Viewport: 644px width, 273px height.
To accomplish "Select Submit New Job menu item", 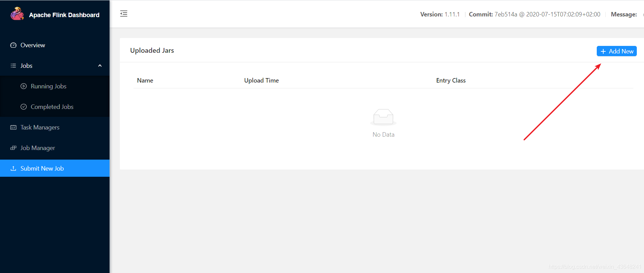I will tap(55, 168).
